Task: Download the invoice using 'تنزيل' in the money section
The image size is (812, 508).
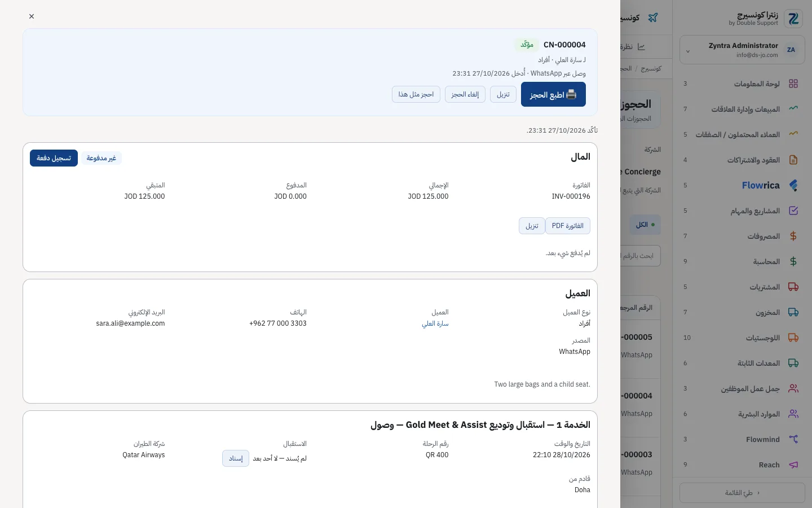Action: click(532, 226)
